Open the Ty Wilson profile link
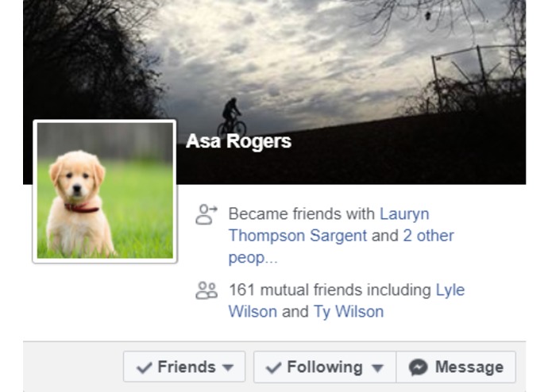552x392 pixels. 349,312
